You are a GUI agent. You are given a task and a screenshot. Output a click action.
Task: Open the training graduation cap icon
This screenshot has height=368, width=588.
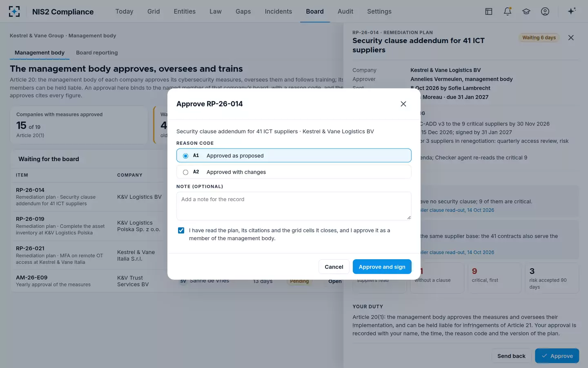point(526,11)
